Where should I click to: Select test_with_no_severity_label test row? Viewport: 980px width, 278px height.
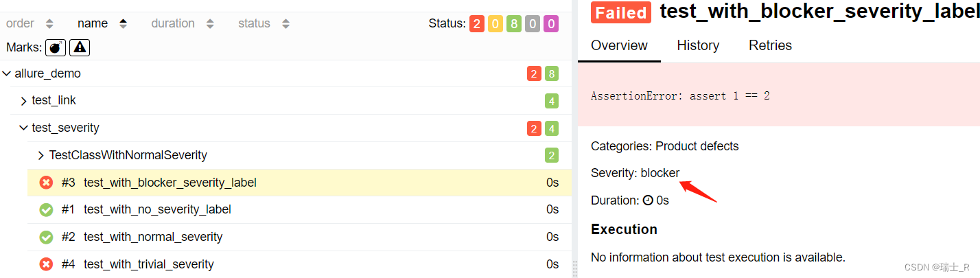(299, 209)
